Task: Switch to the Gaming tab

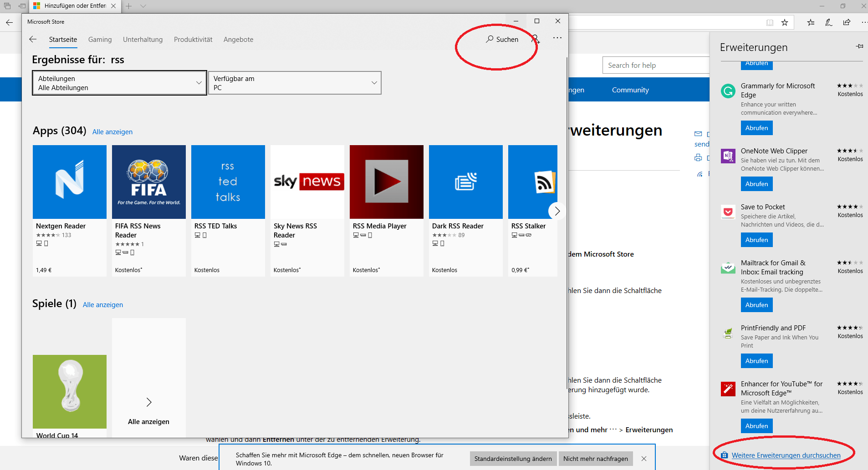Action: click(100, 40)
